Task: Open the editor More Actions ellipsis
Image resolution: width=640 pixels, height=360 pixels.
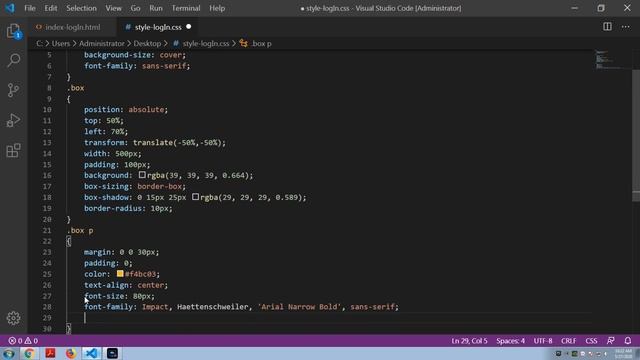Action: pos(625,27)
